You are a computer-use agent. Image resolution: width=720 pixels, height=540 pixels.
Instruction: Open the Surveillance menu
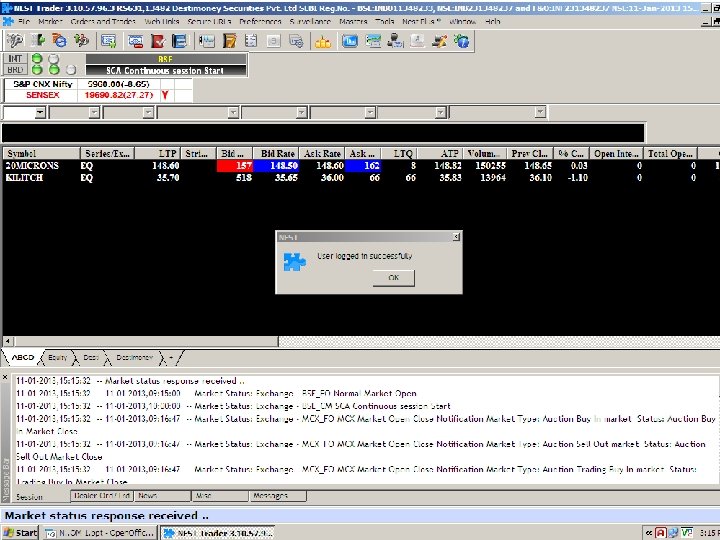tap(310, 22)
